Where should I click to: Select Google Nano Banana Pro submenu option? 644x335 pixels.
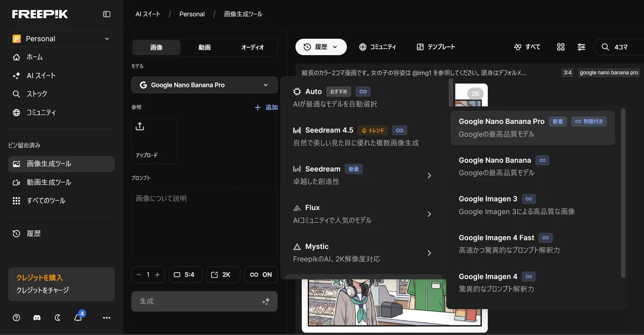point(532,128)
